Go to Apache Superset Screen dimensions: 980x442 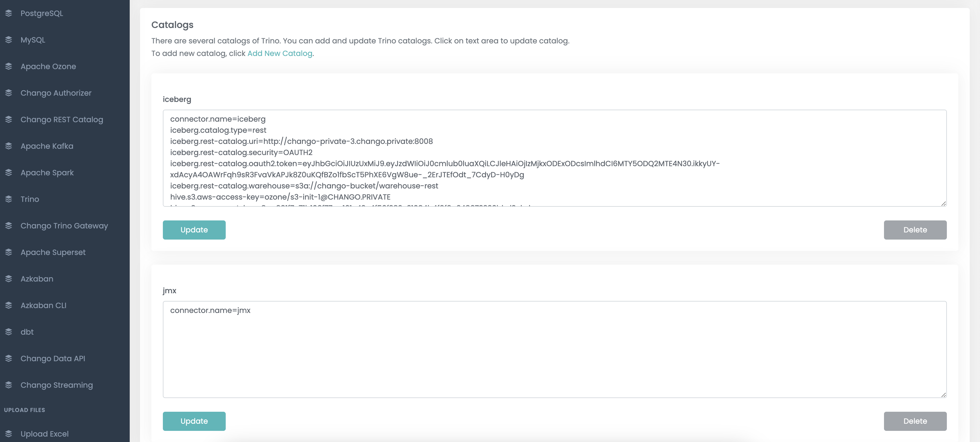pos(53,252)
